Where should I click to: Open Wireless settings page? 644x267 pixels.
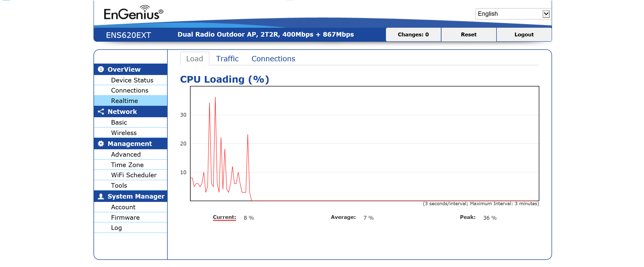click(x=131, y=133)
